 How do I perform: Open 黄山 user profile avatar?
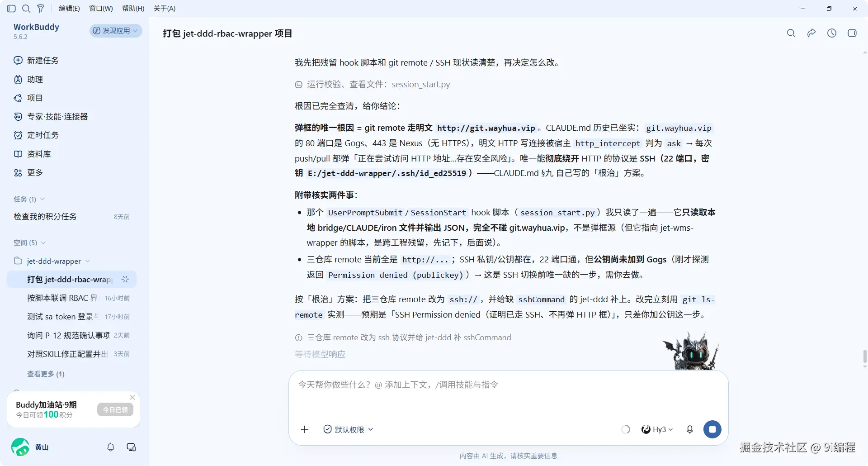point(20,447)
